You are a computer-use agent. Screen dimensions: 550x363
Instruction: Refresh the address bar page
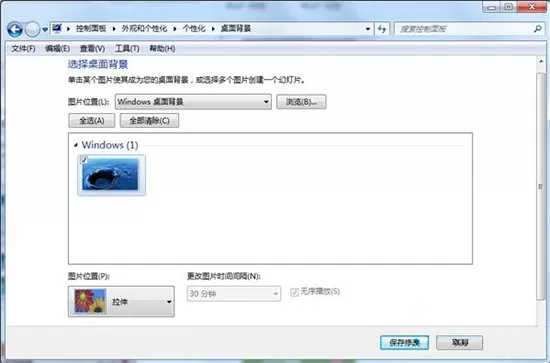(x=382, y=29)
